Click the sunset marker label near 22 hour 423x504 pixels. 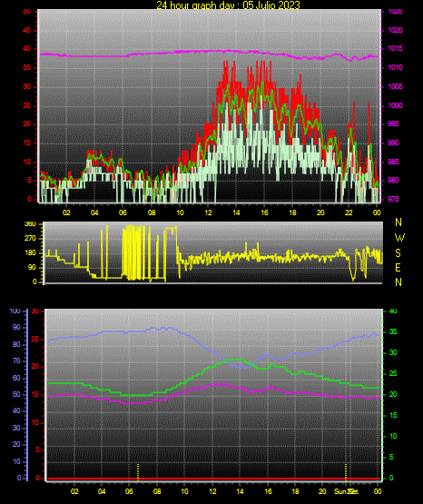346,491
